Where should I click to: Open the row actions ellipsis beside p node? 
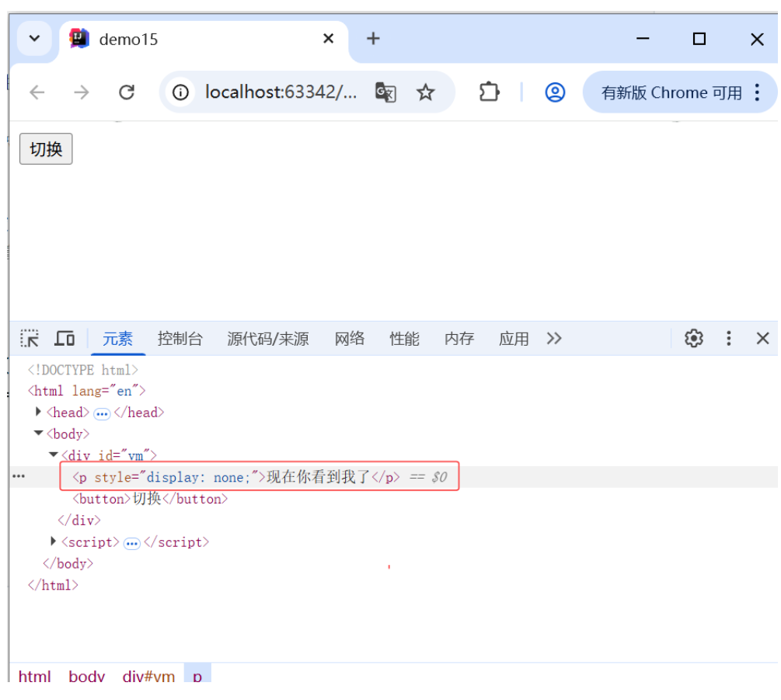click(19, 476)
